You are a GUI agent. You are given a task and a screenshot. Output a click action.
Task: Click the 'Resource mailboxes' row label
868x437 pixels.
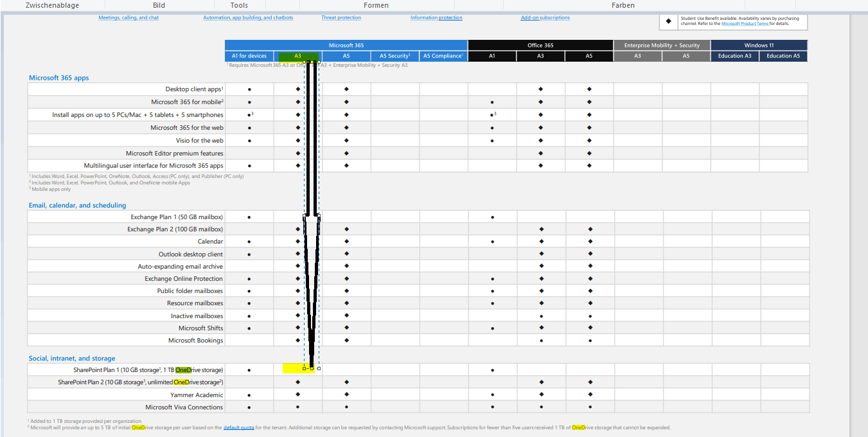click(x=195, y=303)
